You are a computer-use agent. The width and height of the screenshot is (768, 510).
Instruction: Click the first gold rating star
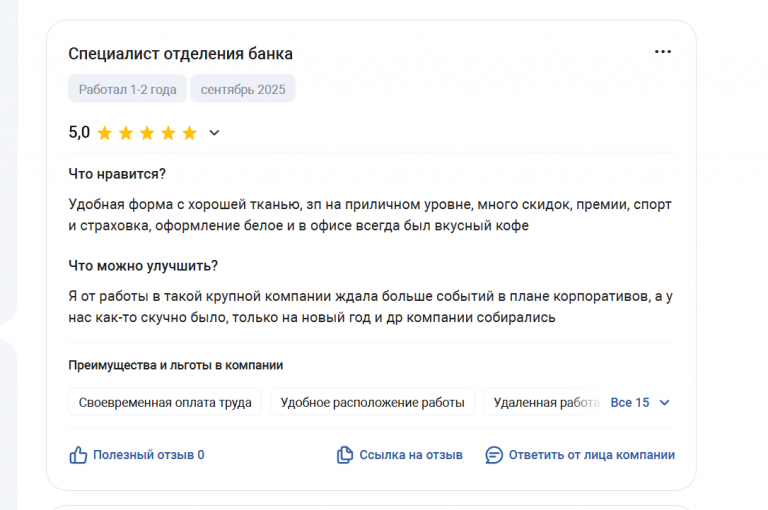coord(105,132)
